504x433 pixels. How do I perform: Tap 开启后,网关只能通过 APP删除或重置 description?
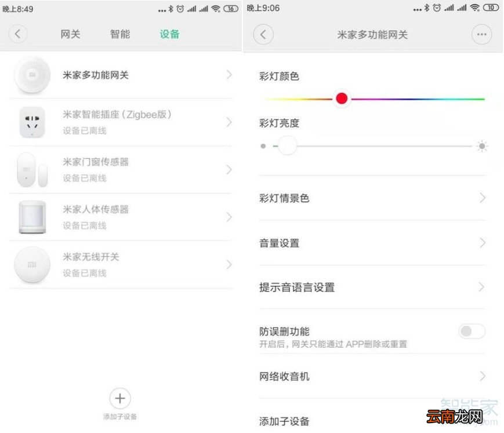[x=333, y=344]
